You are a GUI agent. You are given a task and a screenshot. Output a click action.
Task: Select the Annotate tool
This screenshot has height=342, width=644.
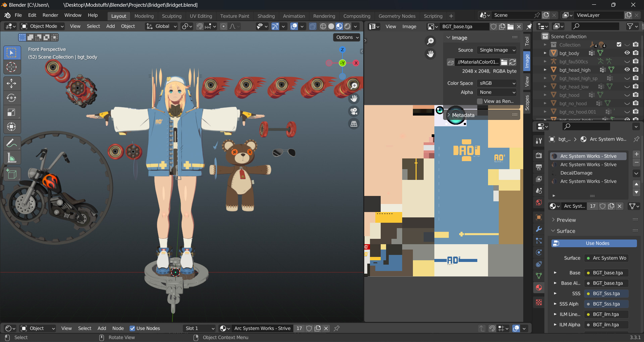12,143
